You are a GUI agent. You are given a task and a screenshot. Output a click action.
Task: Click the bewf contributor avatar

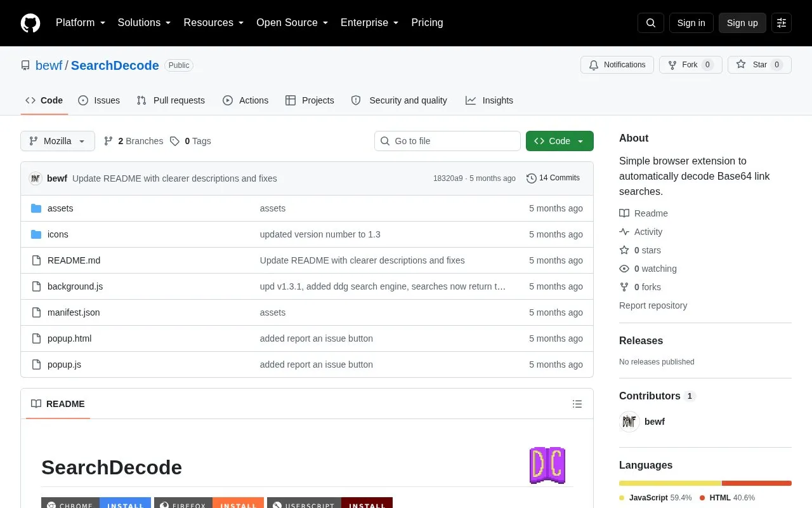pyautogui.click(x=629, y=422)
